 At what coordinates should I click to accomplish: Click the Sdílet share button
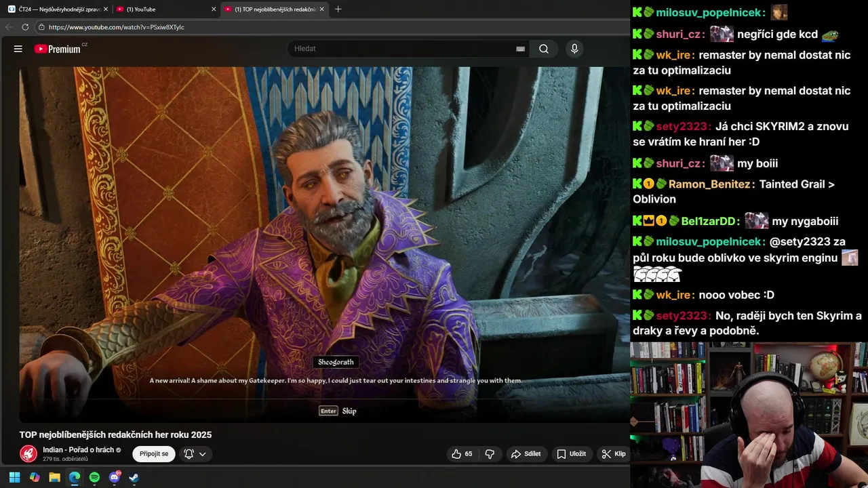tap(526, 453)
